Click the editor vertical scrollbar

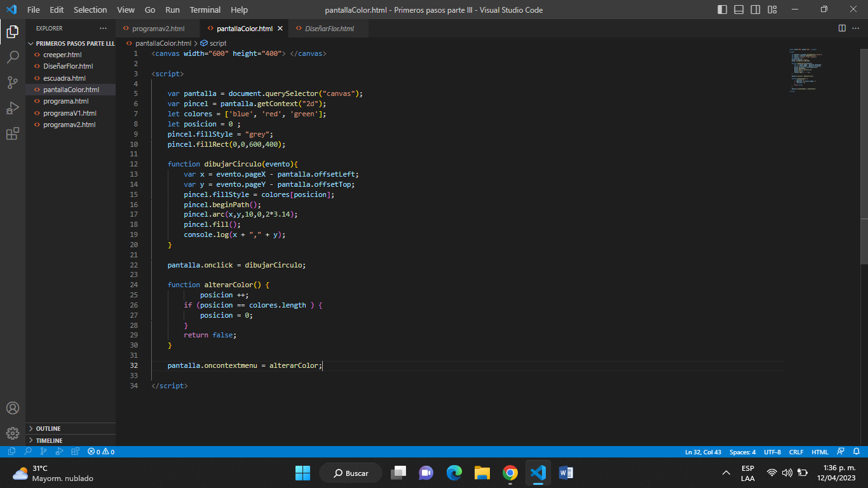(x=864, y=156)
